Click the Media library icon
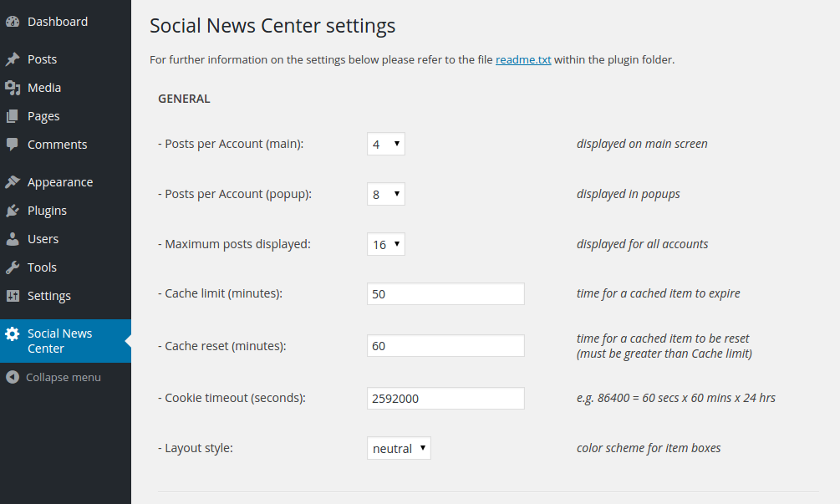The height and width of the screenshot is (504, 840). coord(13,88)
